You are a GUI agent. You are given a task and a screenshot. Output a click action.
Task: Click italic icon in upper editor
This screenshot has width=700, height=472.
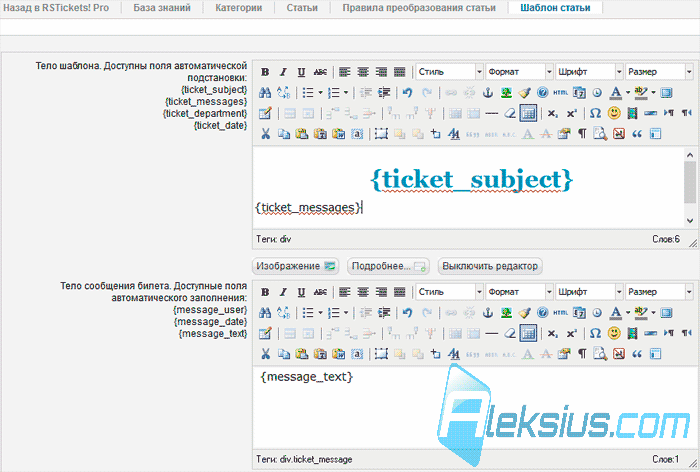point(283,72)
